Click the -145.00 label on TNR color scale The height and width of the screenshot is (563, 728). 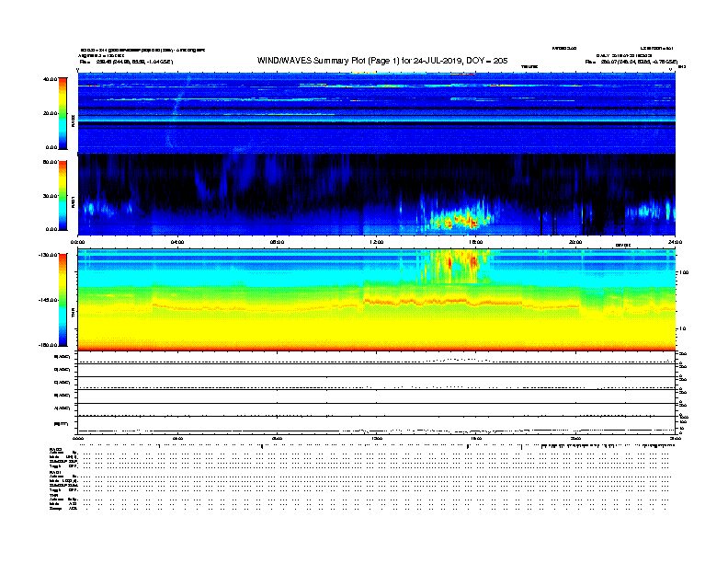point(48,300)
